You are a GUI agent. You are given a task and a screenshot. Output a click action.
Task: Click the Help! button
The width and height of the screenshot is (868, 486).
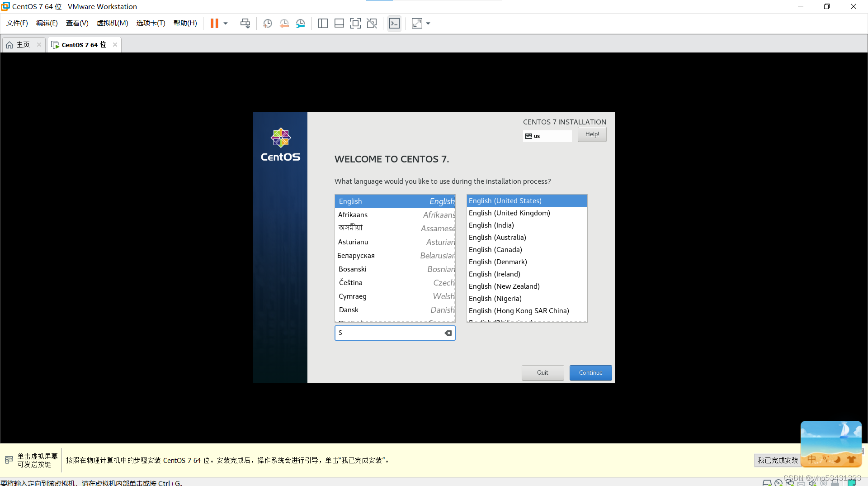click(592, 134)
